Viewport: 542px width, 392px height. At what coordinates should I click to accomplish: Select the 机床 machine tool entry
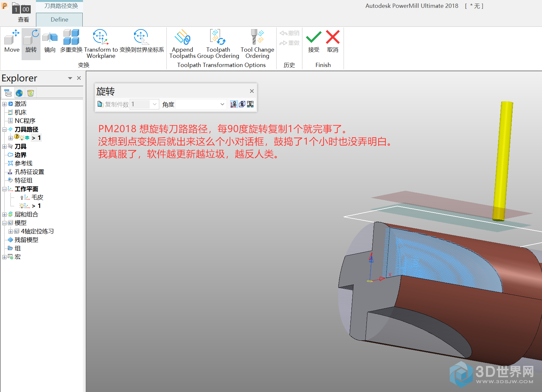(21, 112)
